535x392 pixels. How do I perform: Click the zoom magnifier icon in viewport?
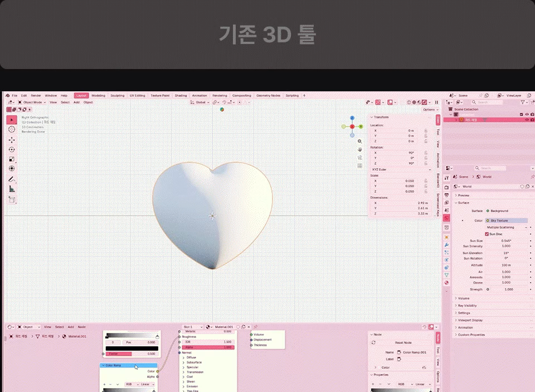(x=359, y=141)
